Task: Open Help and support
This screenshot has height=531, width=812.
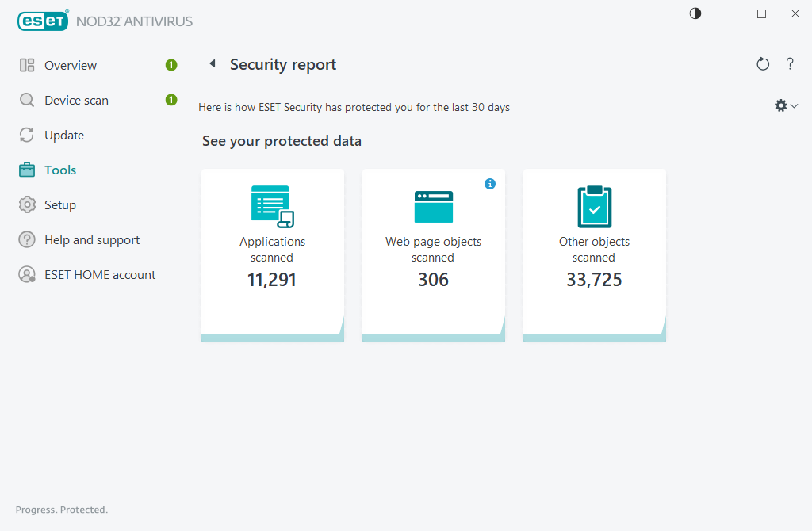Action: (x=92, y=239)
